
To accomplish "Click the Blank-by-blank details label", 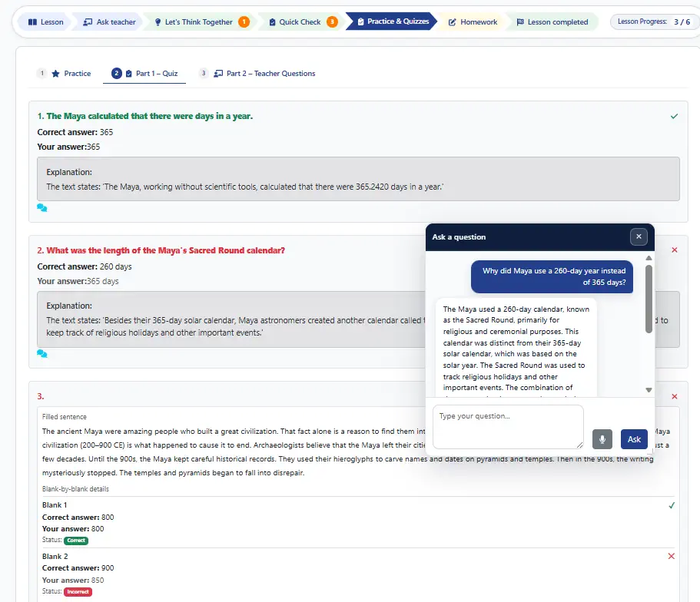I will point(75,488).
